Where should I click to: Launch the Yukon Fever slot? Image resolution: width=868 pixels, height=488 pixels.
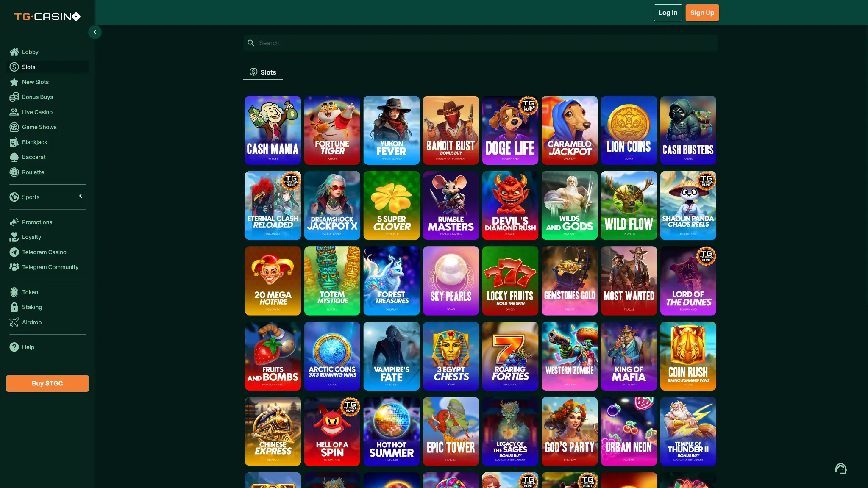pyautogui.click(x=392, y=130)
